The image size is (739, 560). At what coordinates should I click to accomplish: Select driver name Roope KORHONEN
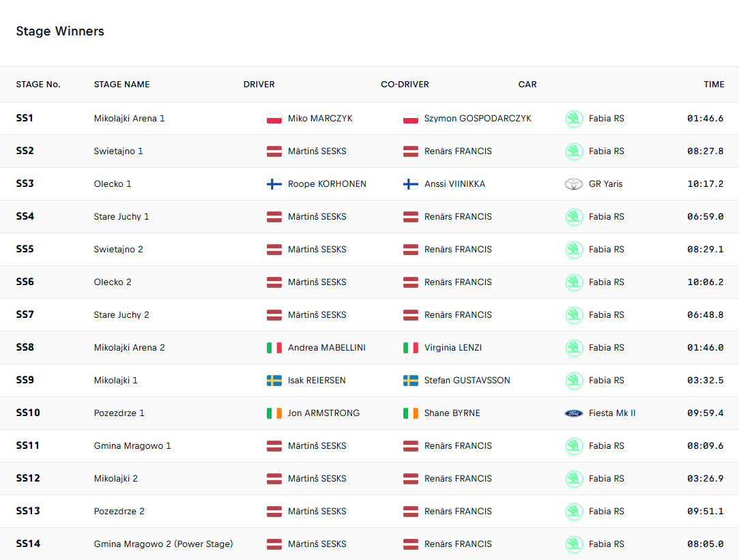tap(327, 184)
